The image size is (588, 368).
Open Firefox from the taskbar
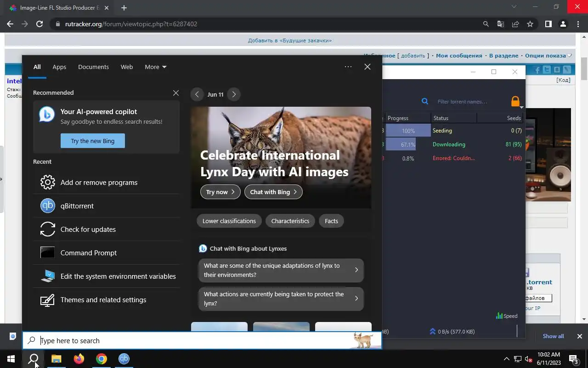(79, 359)
